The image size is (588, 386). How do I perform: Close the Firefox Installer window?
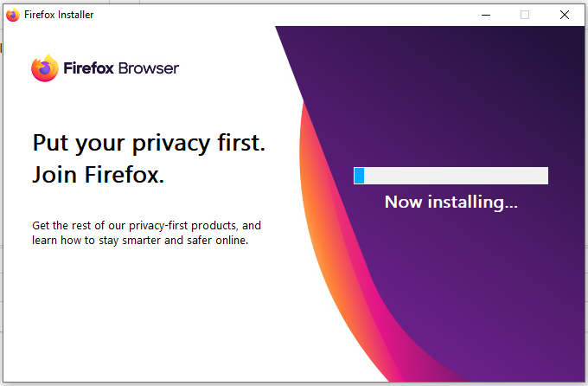pos(565,15)
